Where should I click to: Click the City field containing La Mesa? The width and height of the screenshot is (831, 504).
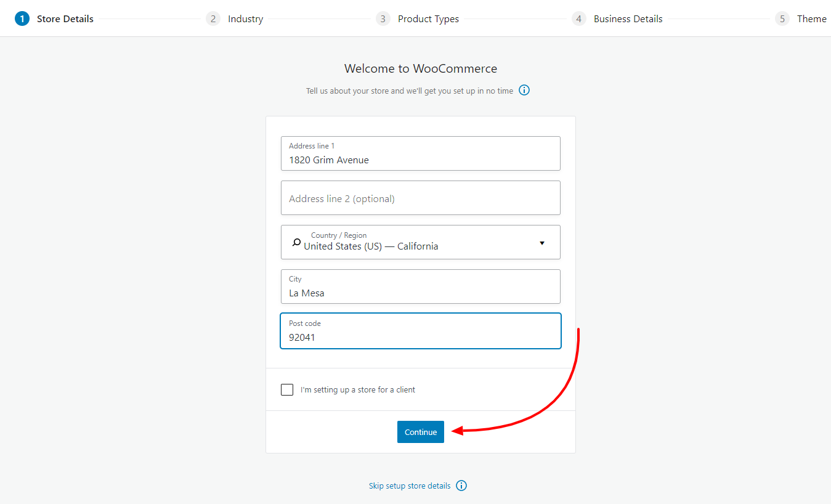[421, 287]
